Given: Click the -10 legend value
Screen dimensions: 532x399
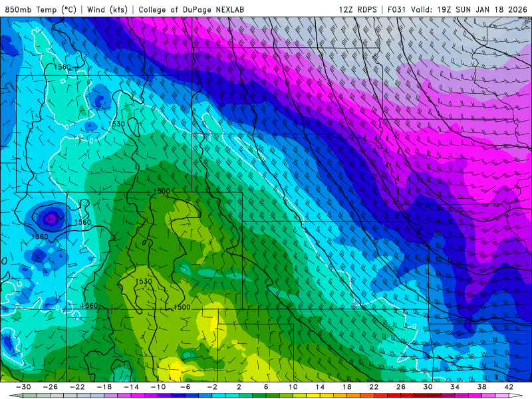Looking at the screenshot, I should coord(158,387).
